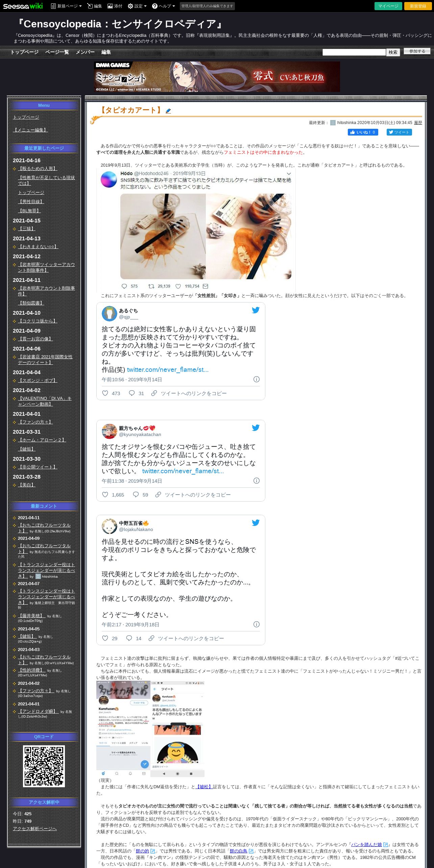Click 添付 in the top toolbar
Screen dimensions: 434x868
(115, 6)
